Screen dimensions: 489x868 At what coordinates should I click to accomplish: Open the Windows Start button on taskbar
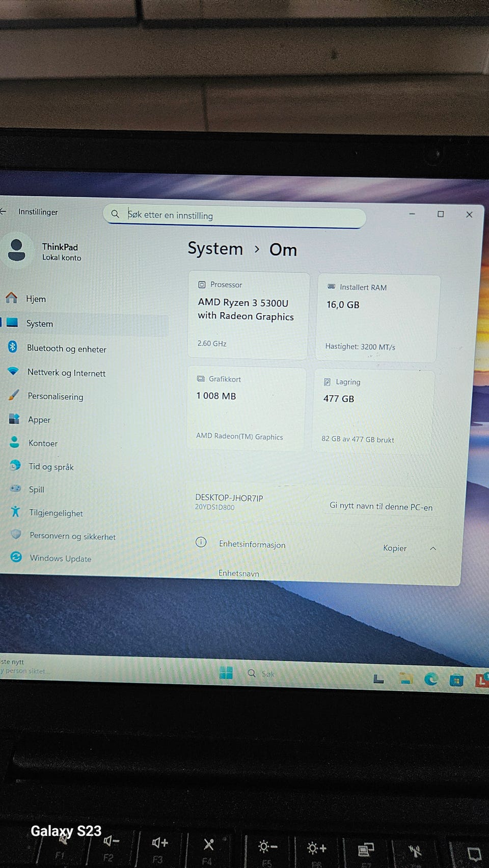[226, 673]
